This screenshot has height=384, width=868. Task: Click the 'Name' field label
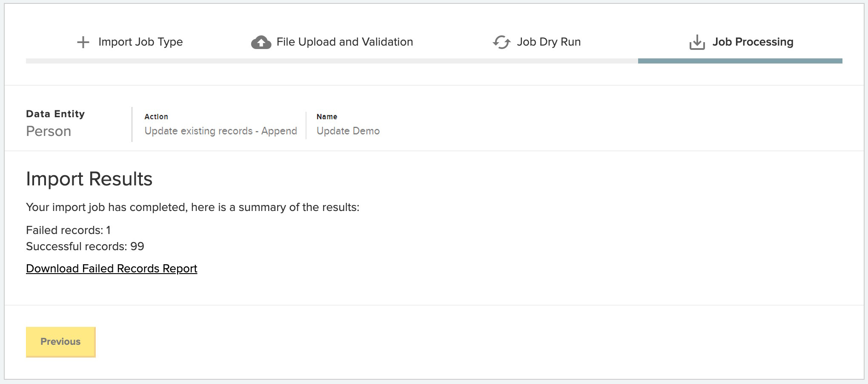(327, 117)
